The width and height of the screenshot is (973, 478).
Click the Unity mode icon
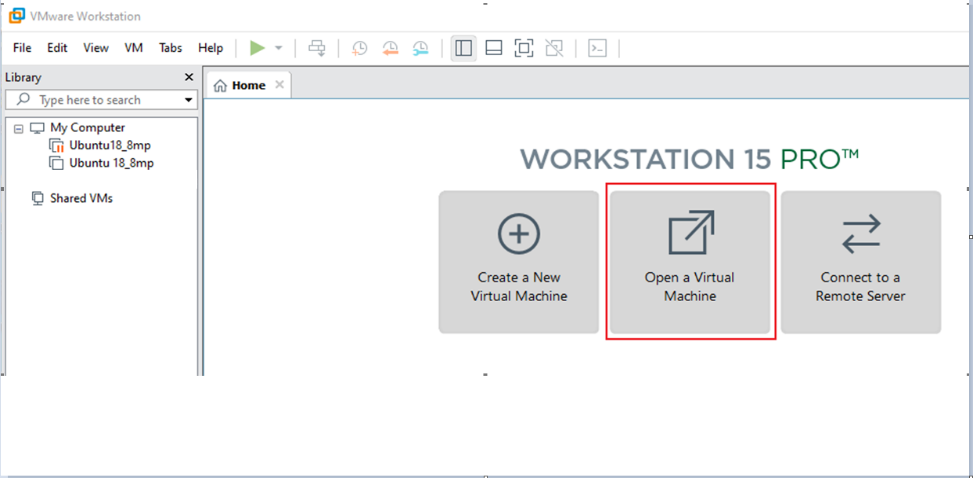pyautogui.click(x=554, y=48)
